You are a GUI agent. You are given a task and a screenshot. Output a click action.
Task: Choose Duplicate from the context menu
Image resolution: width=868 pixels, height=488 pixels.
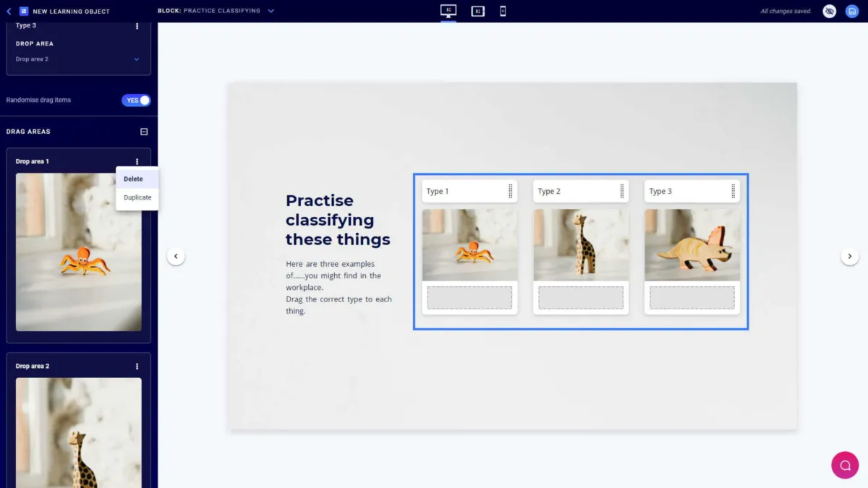(x=137, y=197)
